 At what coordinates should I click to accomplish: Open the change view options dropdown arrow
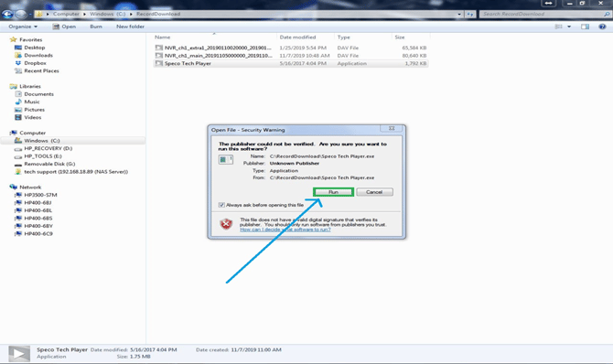point(569,27)
